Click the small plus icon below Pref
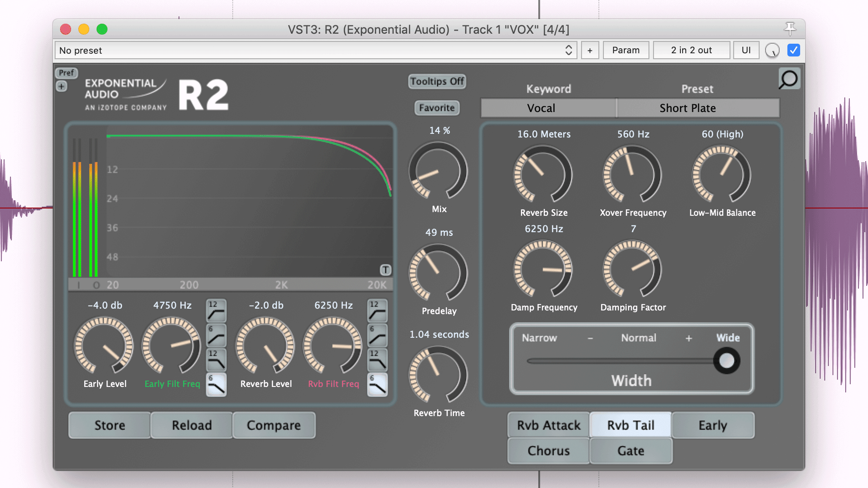The width and height of the screenshot is (868, 488). (61, 86)
